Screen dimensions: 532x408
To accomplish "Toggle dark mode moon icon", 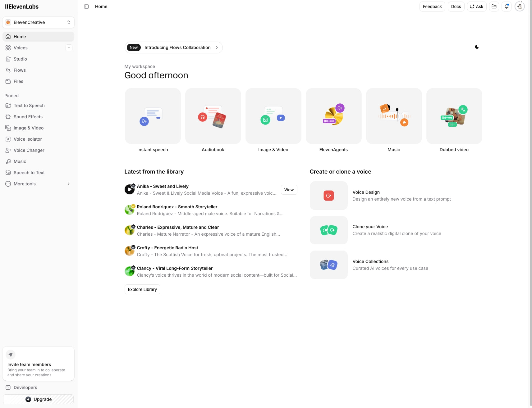I will click(x=477, y=47).
